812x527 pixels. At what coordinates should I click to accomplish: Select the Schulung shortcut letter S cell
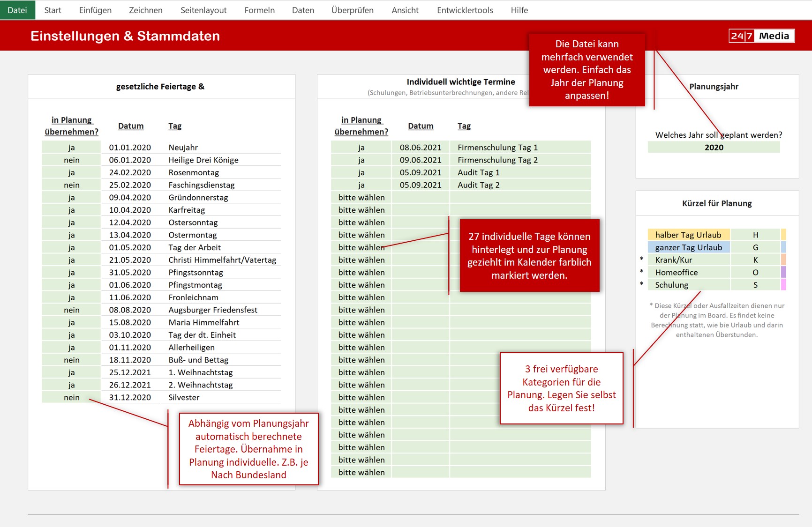[x=755, y=285]
